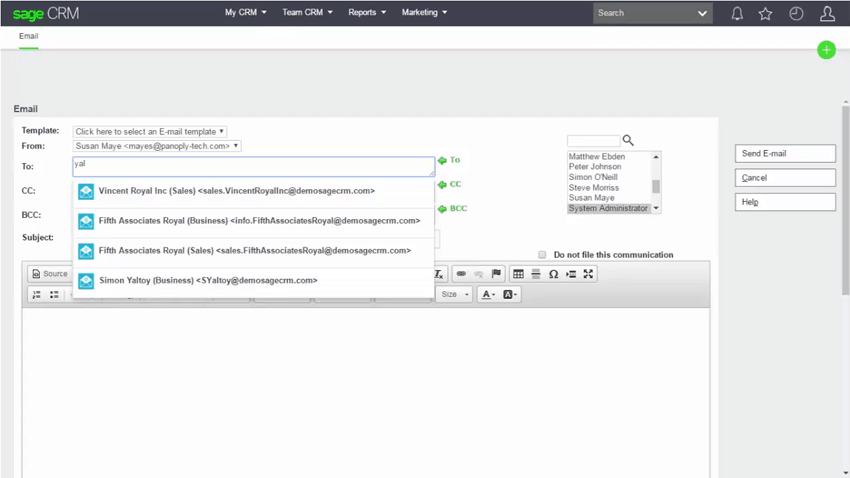
Task: Click inside the email body editor
Action: [365, 392]
